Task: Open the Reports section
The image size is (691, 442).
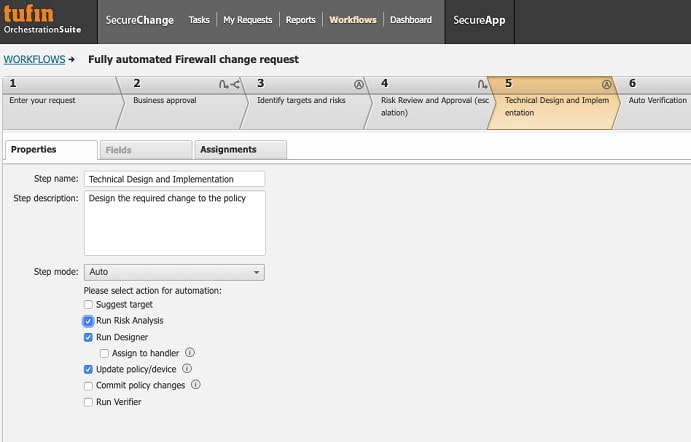Action: pyautogui.click(x=301, y=20)
